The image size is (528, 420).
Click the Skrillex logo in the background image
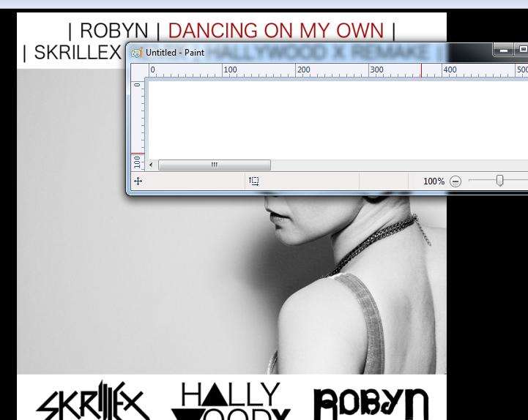(93, 400)
